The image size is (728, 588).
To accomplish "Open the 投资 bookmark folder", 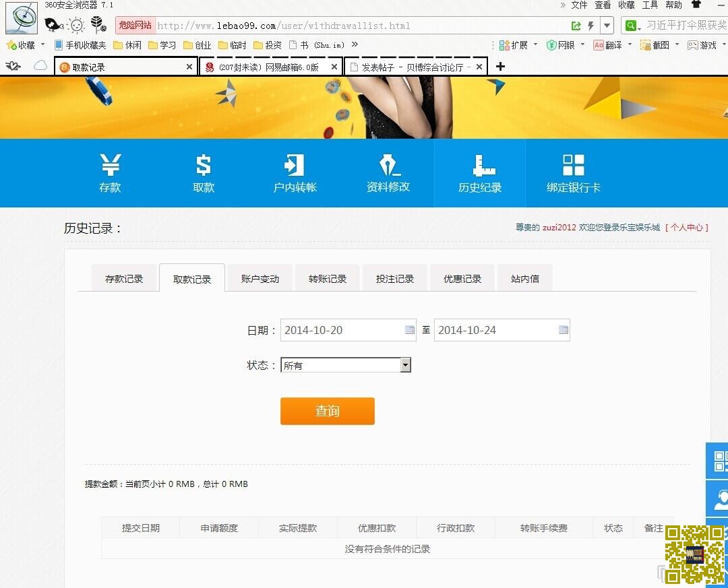I will [268, 45].
